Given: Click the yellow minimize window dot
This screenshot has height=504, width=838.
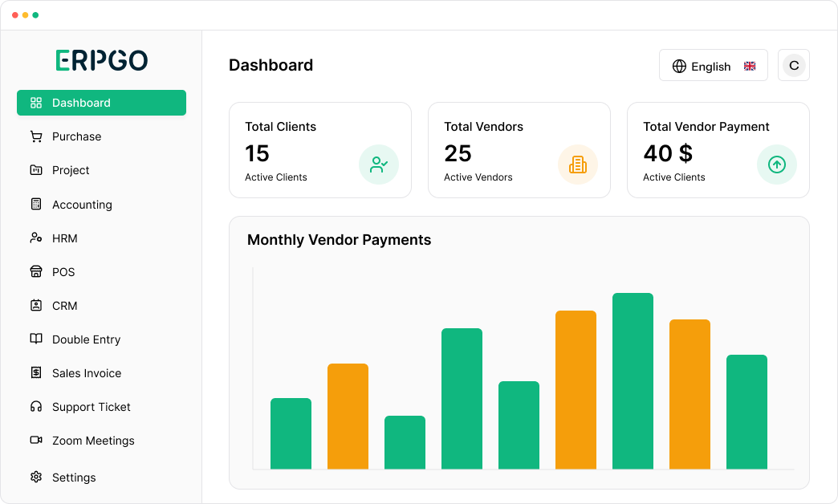Looking at the screenshot, I should coord(25,15).
